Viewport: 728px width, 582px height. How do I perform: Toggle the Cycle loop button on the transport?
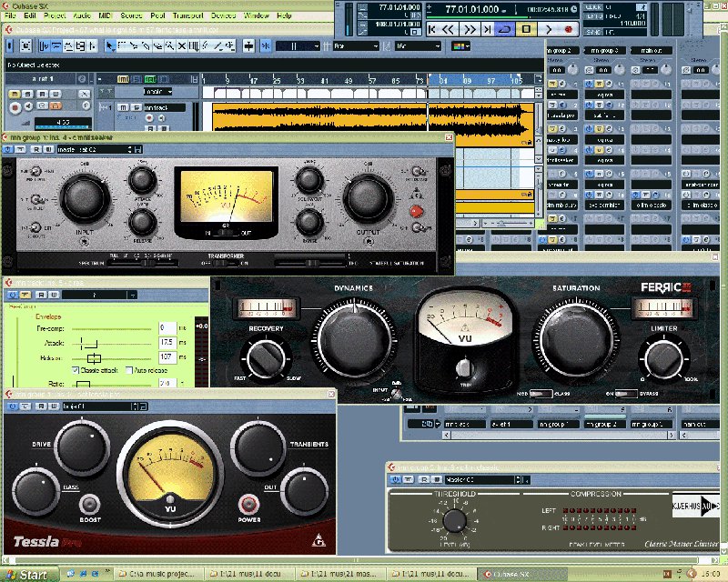click(504, 29)
